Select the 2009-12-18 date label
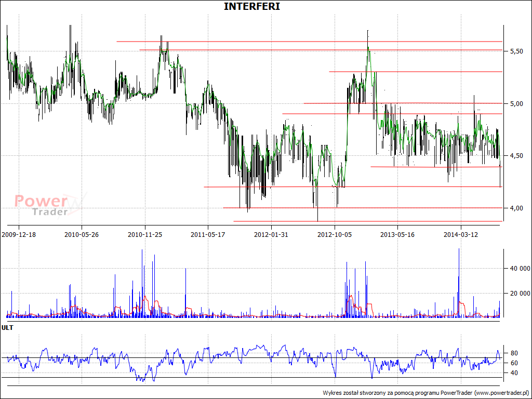Image resolution: width=532 pixels, height=399 pixels. [19, 234]
